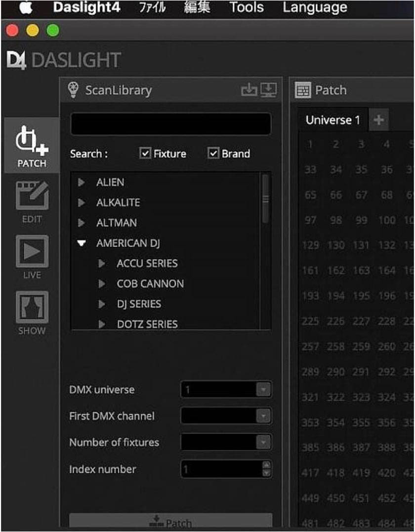Click the Patch button

[170, 522]
